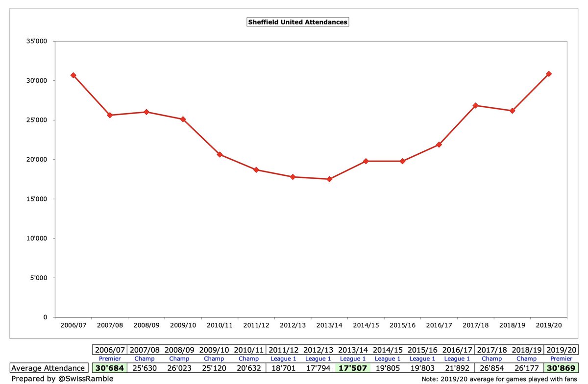Select table cell showing 19'803
The width and height of the screenshot is (588, 384).
[422, 368]
